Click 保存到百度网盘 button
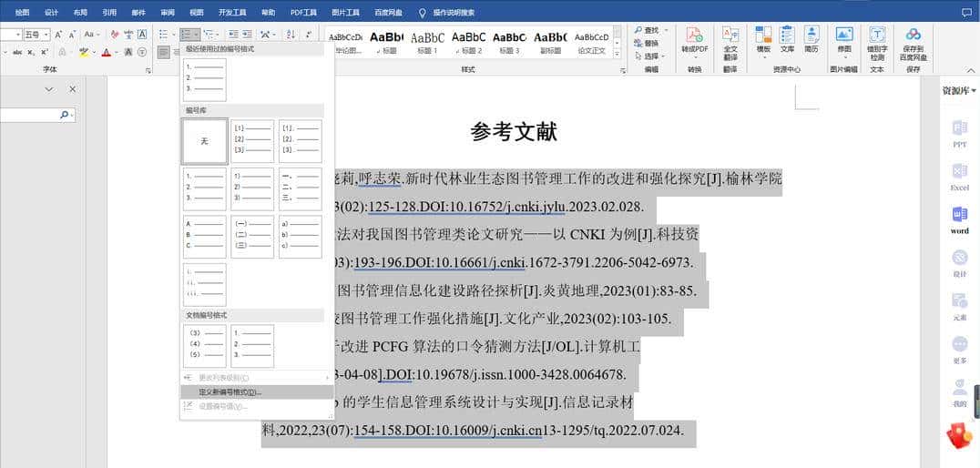The height and width of the screenshot is (468, 980). (914, 43)
